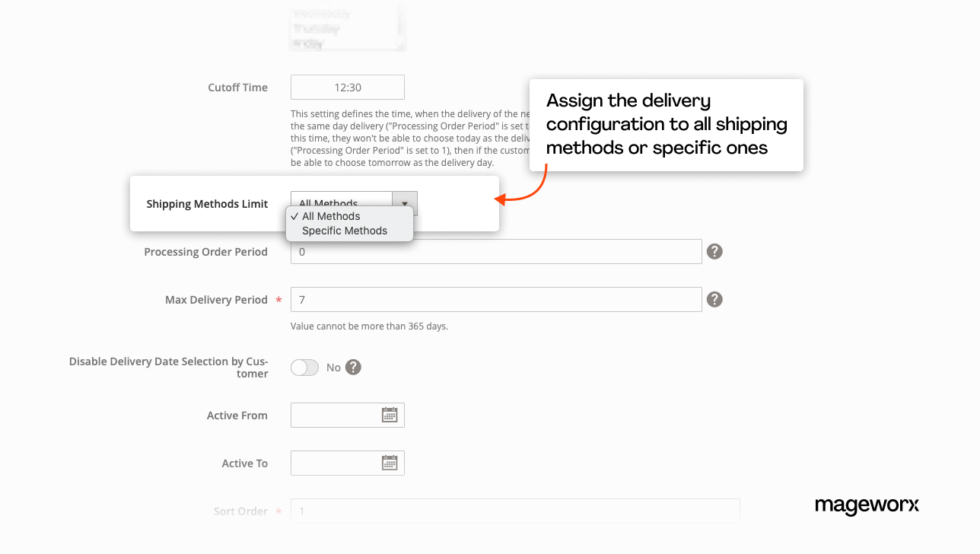Click the Max Delivery Period label
The height and width of the screenshot is (554, 980).
click(216, 300)
